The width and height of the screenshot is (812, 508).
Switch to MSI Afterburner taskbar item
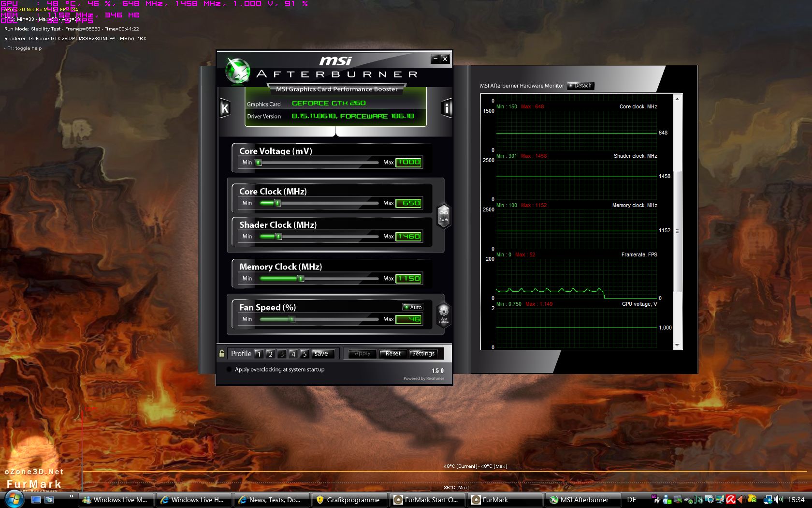click(583, 500)
